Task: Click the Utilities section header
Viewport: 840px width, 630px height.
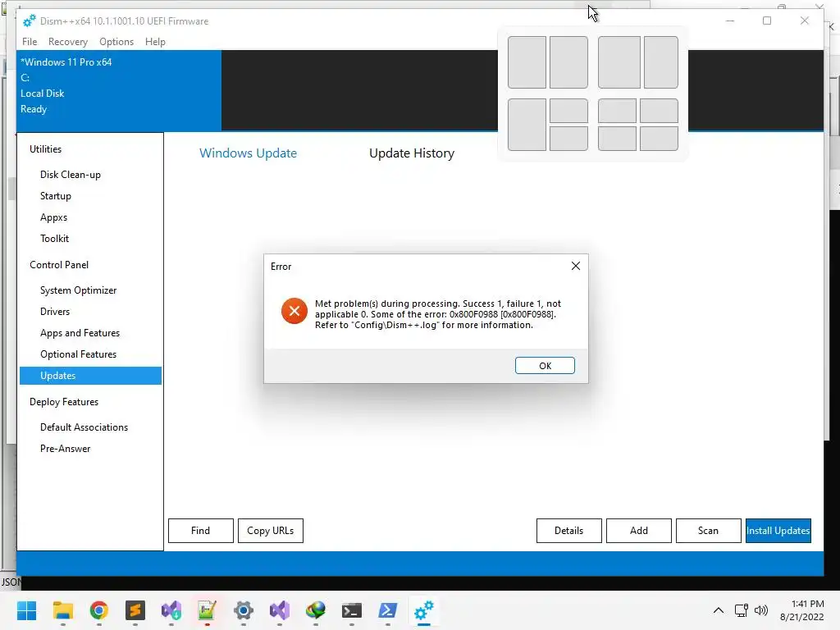Action: pos(46,149)
